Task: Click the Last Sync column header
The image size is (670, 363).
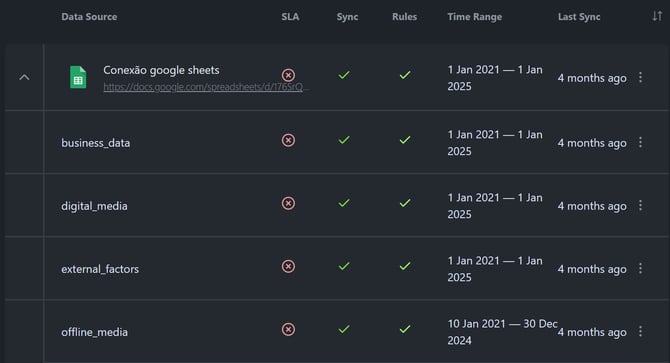Action: (x=579, y=17)
